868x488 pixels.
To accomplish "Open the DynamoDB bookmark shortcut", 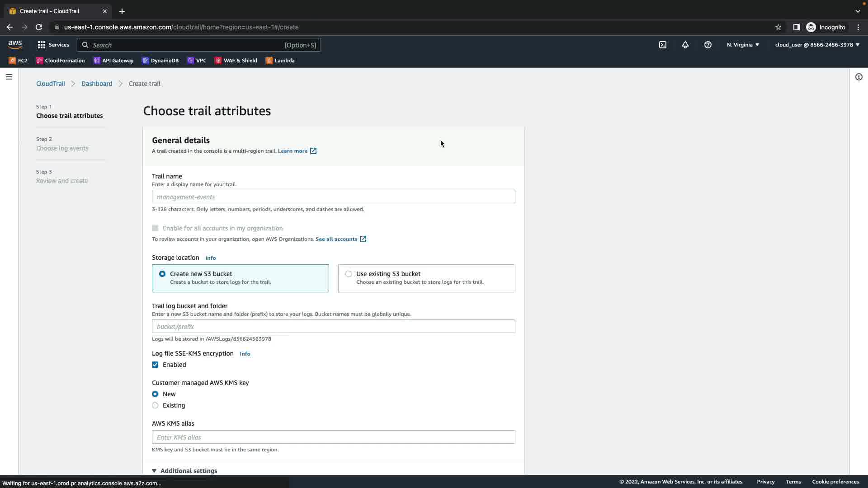I will [x=160, y=61].
